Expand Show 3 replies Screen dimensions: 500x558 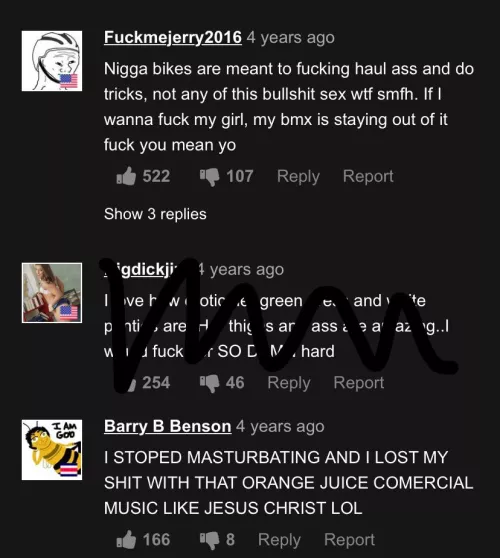(x=155, y=214)
